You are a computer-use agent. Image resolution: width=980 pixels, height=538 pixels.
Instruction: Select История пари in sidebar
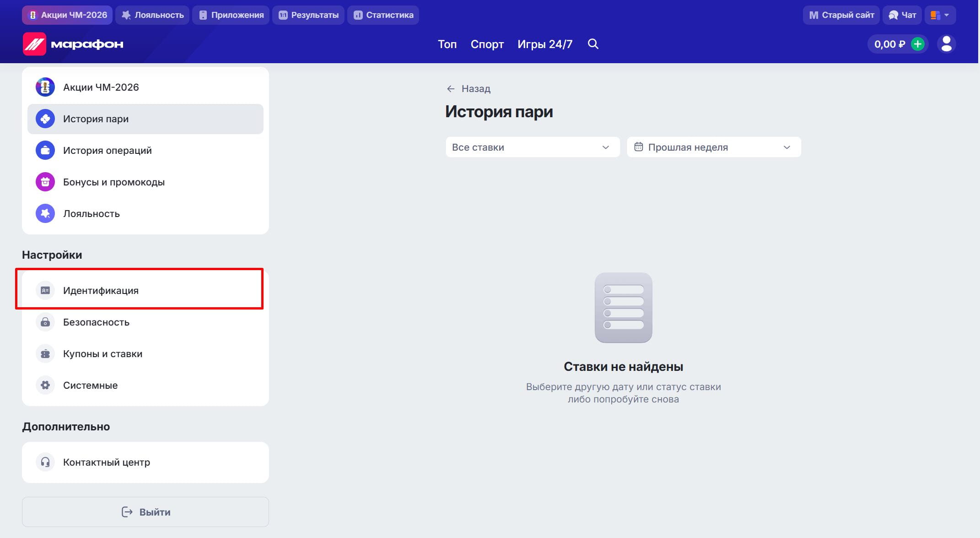point(145,119)
